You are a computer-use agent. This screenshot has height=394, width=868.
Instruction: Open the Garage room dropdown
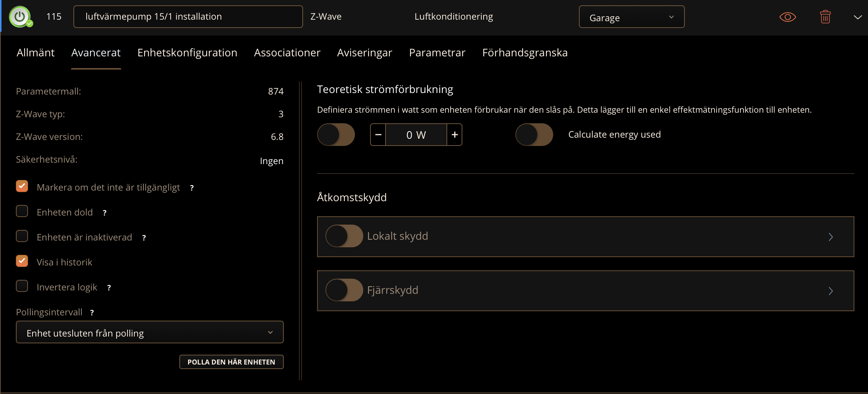pos(631,17)
